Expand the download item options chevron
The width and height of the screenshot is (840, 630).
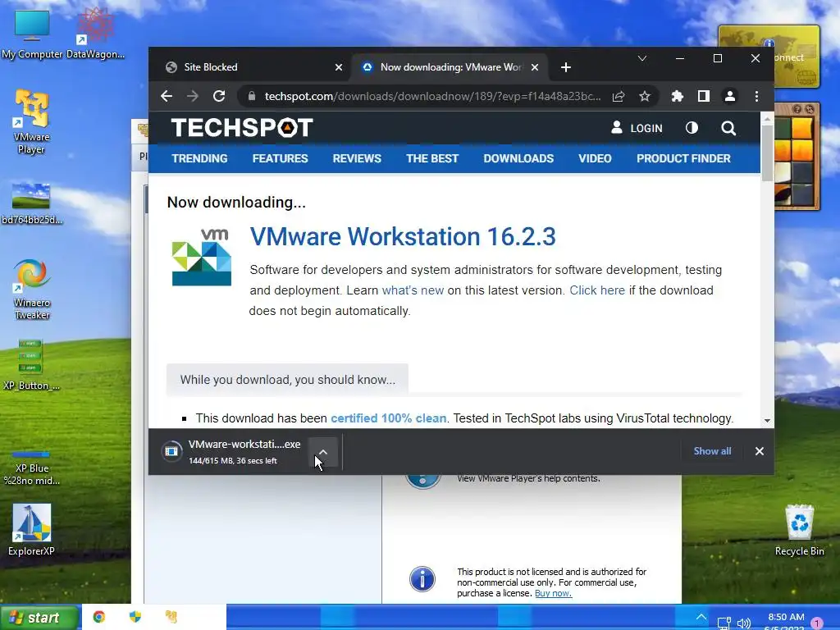(323, 452)
